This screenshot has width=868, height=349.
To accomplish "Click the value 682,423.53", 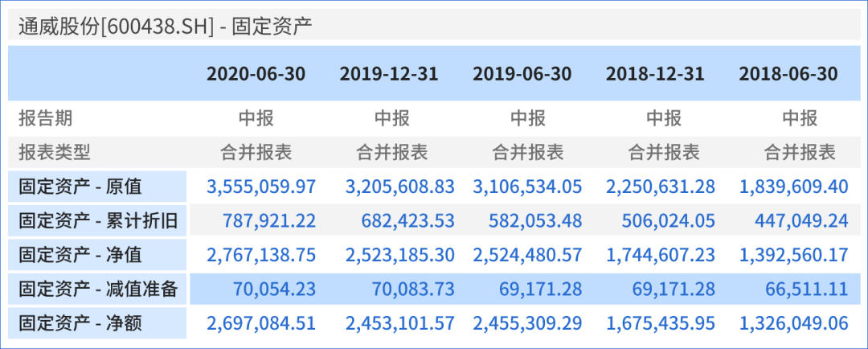I will tap(408, 221).
